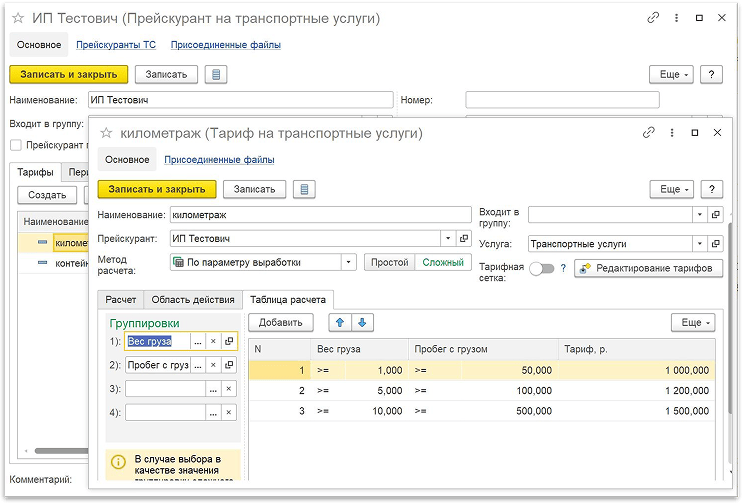Select the контейн row in the ИП Тестович tariffs list

pos(54,264)
